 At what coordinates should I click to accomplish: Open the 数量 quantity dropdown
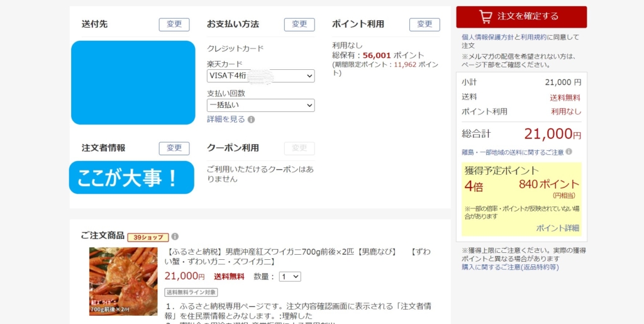(x=290, y=277)
